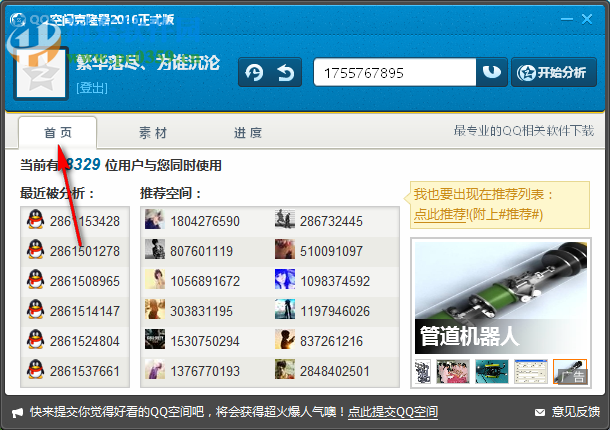
Task: Click the history clock icon button
Action: point(254,72)
